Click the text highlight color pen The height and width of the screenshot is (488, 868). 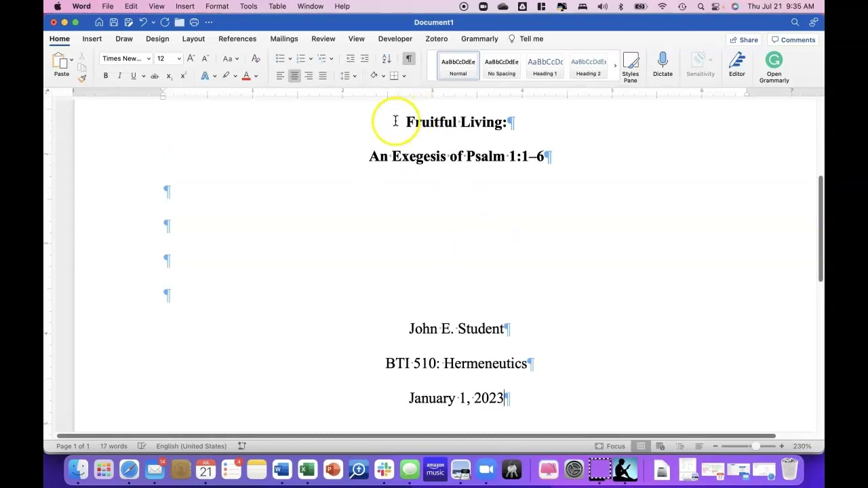point(226,76)
